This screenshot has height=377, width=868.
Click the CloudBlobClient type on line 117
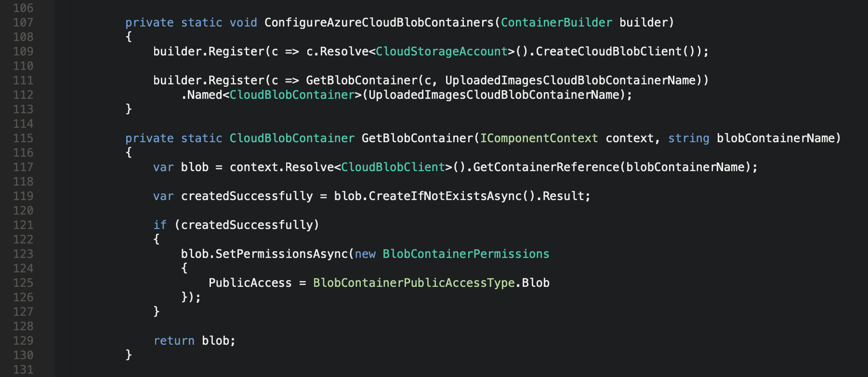pyautogui.click(x=393, y=167)
